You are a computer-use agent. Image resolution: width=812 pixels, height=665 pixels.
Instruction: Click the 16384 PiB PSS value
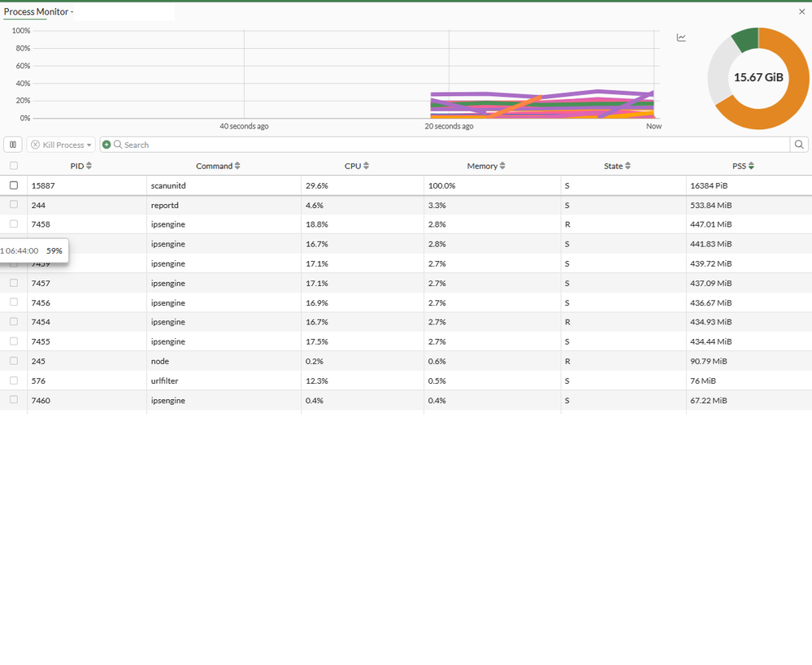tap(709, 185)
